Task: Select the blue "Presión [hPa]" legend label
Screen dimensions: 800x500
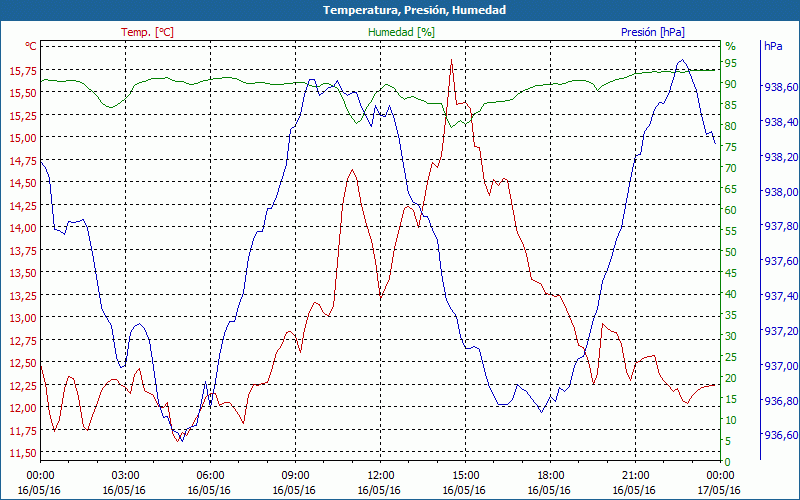Action: pos(653,32)
